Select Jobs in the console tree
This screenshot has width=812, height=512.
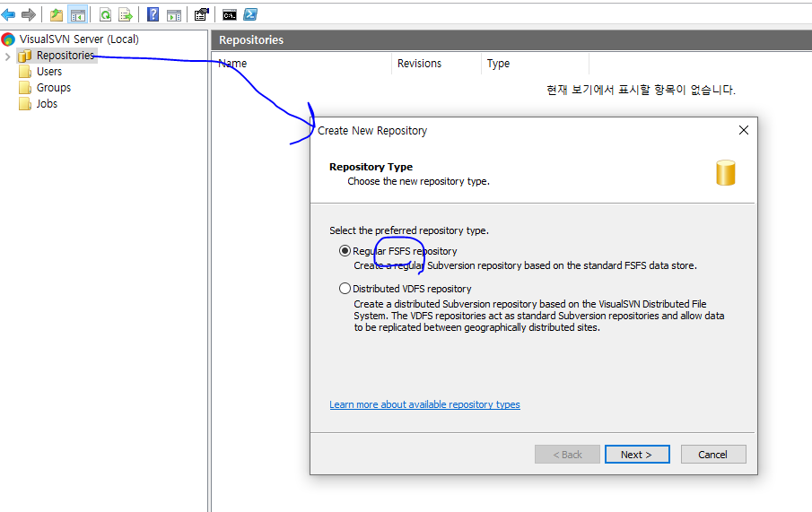[47, 103]
